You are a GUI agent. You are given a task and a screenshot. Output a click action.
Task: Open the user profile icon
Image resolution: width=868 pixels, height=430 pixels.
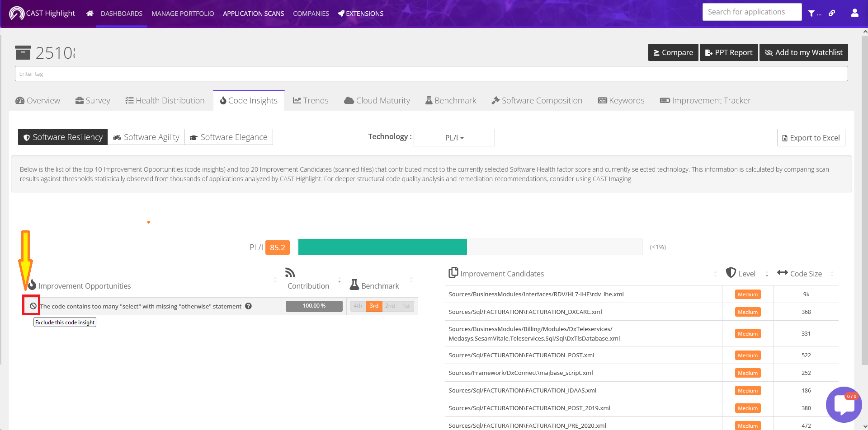(854, 13)
